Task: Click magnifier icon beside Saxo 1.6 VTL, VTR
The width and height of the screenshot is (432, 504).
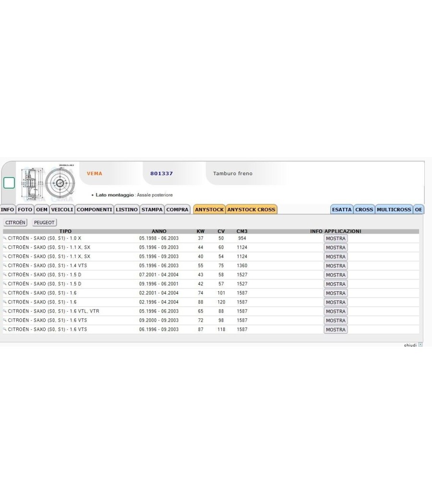Action: coord(5,311)
